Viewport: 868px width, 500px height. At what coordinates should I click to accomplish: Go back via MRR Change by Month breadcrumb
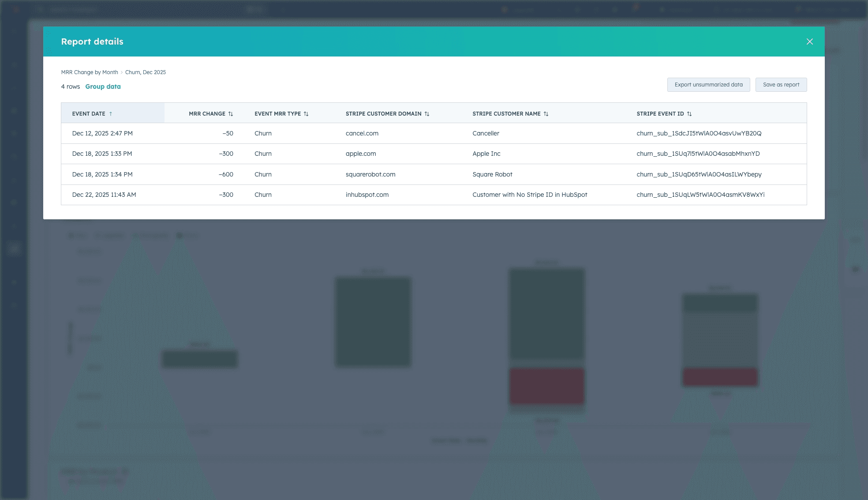pyautogui.click(x=90, y=72)
